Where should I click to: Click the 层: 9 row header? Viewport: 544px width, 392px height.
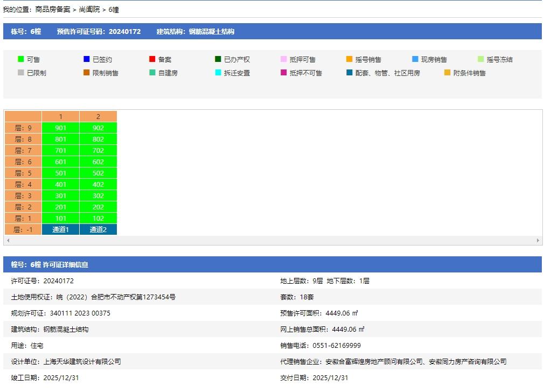[23, 128]
